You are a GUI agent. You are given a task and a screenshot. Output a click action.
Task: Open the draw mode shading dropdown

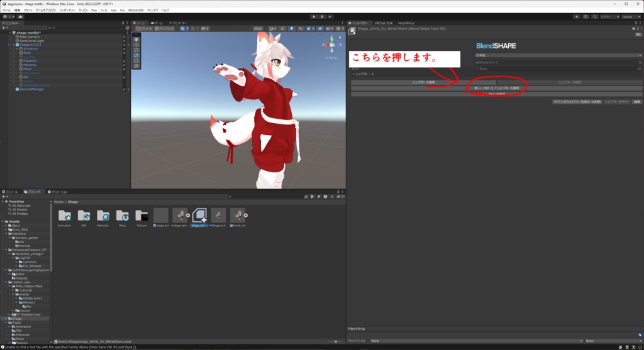(x=272, y=29)
